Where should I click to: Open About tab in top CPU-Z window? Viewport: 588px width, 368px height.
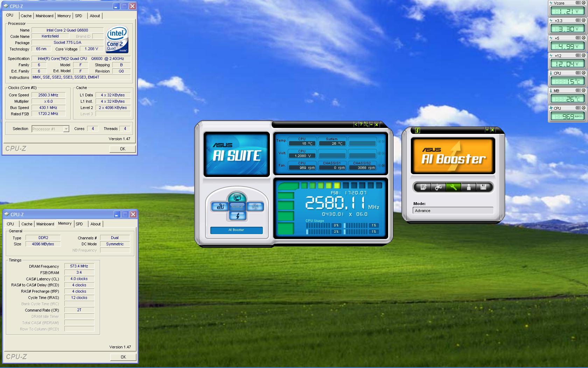[x=95, y=16]
